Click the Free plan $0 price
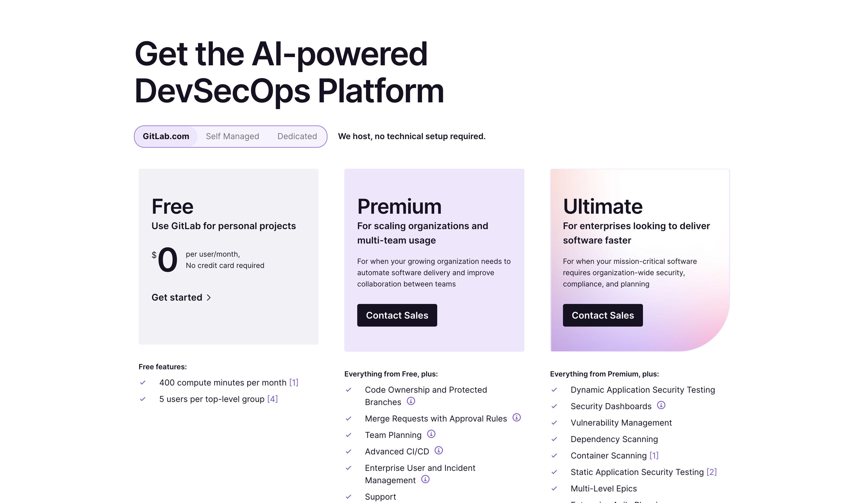 (x=165, y=260)
